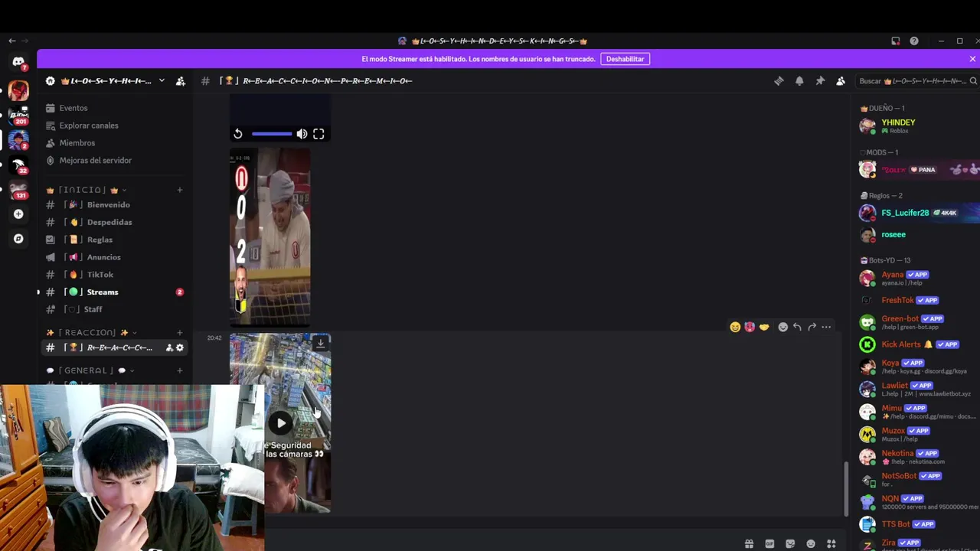Screen dimensions: 980x551
Task: Click the search magnifier icon
Action: click(973, 80)
